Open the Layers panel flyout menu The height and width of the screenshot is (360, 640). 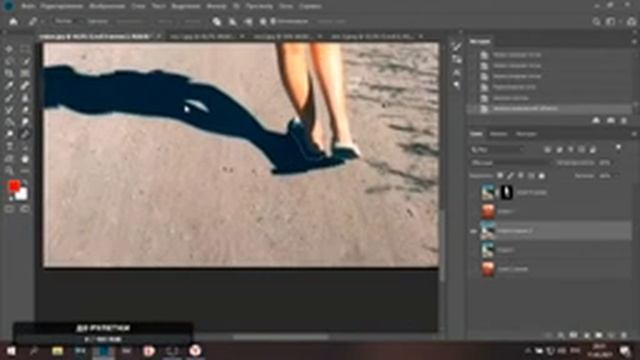point(634,134)
